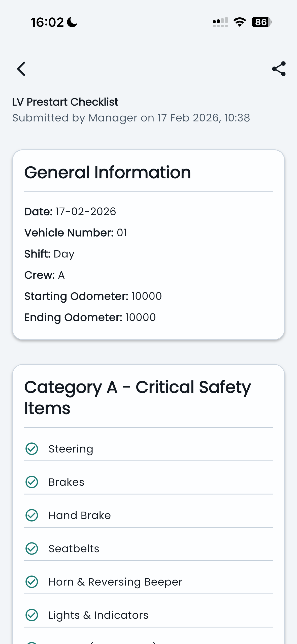
Task: Tap the checkmark icon beside Steering
Action: point(32,448)
